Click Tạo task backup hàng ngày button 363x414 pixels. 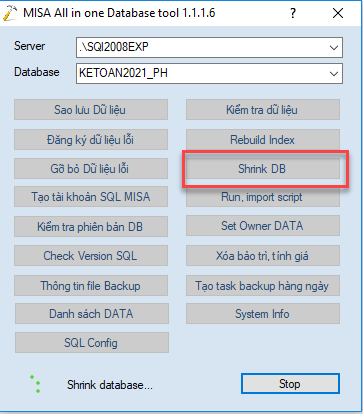point(263,286)
